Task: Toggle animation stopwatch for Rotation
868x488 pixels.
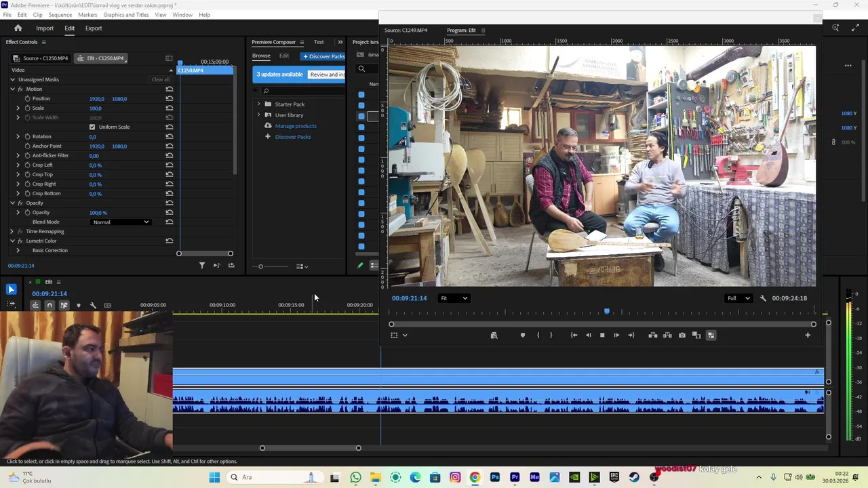Action: 27,136
